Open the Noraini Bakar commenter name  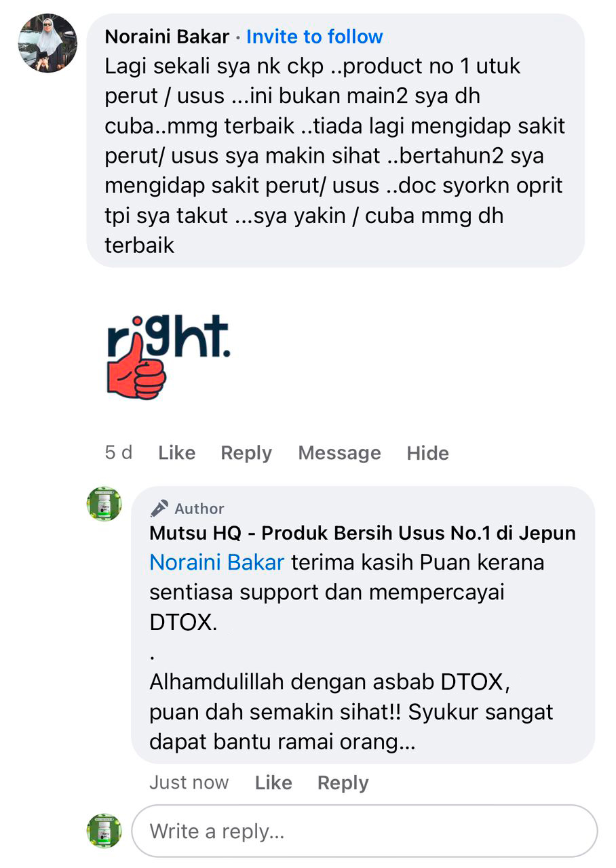pyautogui.click(x=167, y=37)
